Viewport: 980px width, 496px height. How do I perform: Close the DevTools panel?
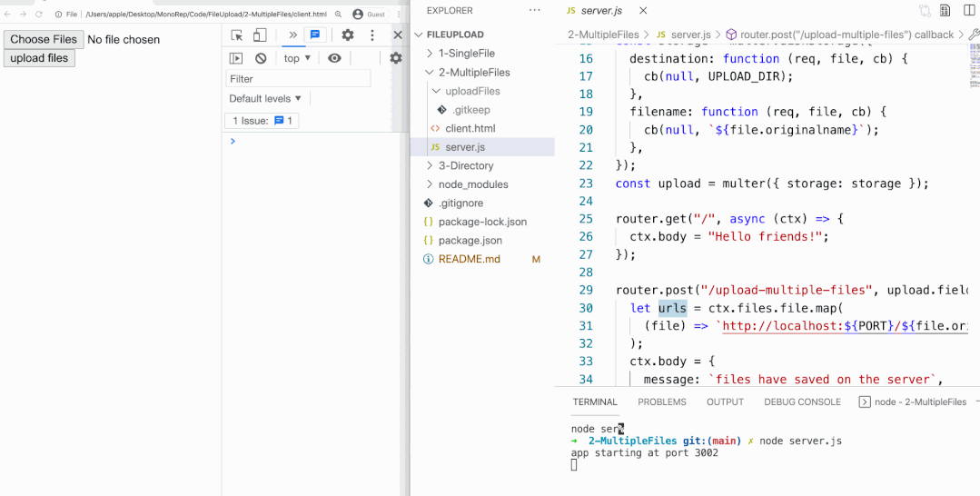[398, 35]
